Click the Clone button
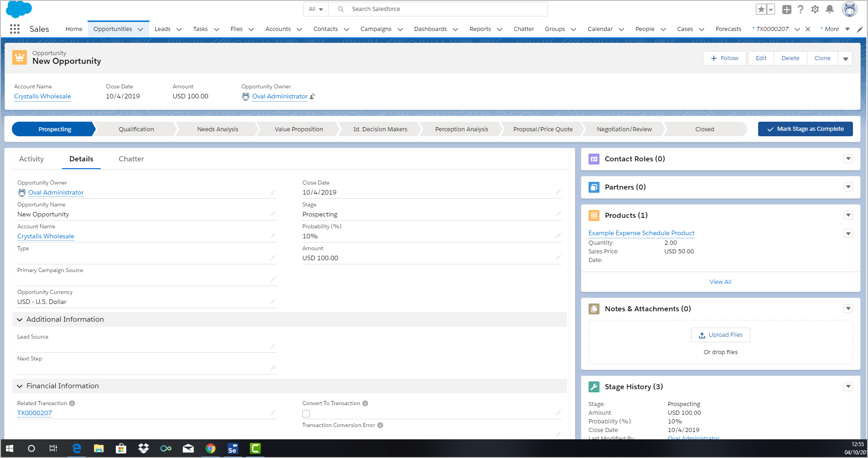This screenshot has width=868, height=458. pos(822,58)
